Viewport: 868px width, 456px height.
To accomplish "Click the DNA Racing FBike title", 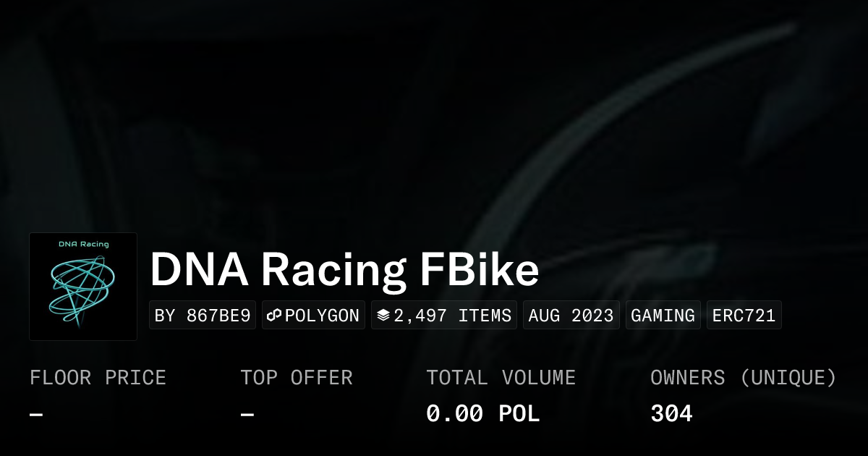I will (x=344, y=270).
